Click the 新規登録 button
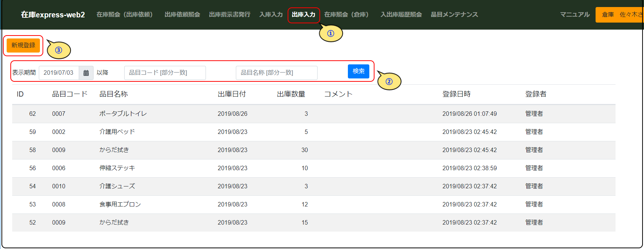Screen dimensions: 644x249 point(23,46)
